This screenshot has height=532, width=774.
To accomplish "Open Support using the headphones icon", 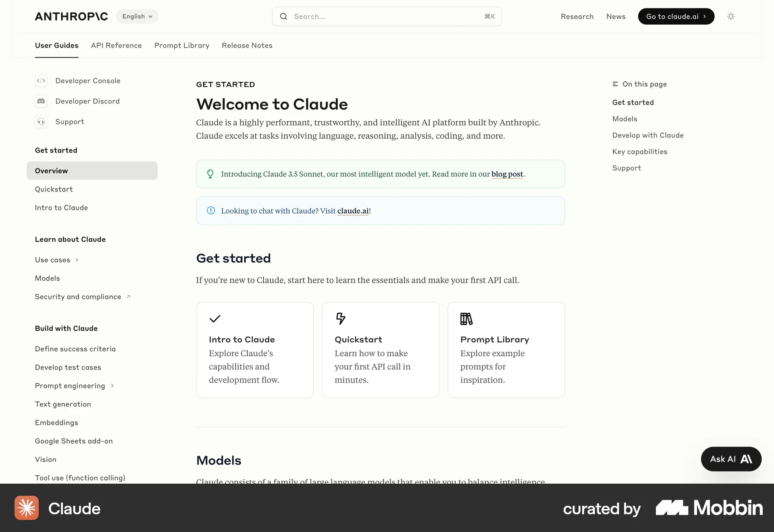I will (41, 121).
